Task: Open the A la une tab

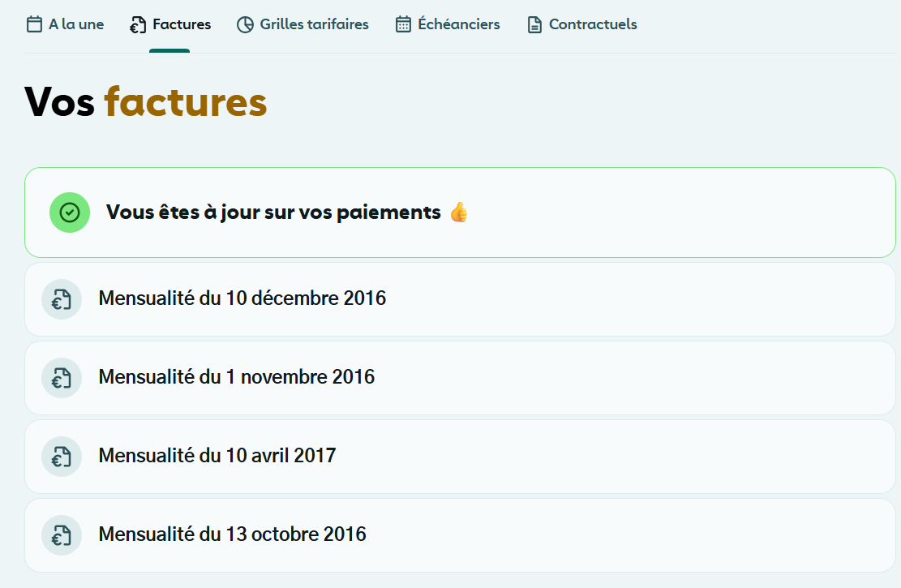Action: [76, 24]
